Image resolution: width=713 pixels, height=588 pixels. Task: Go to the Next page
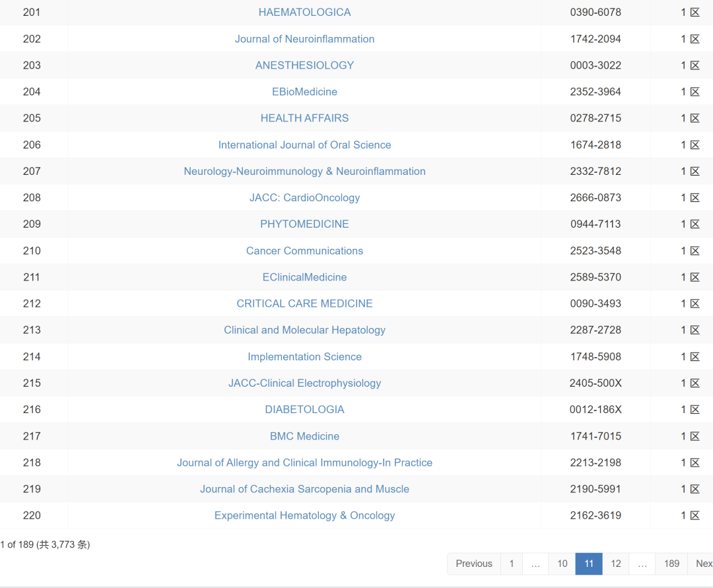coord(700,564)
